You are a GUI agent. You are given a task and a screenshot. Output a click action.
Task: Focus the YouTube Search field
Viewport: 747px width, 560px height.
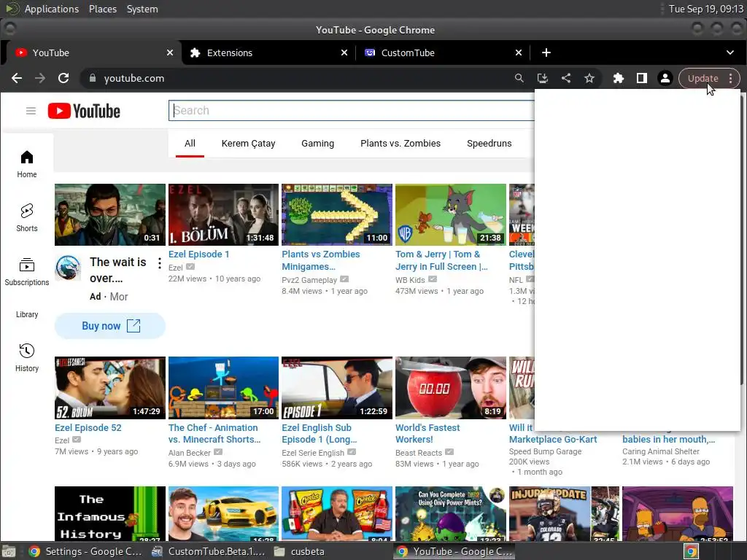click(352, 111)
